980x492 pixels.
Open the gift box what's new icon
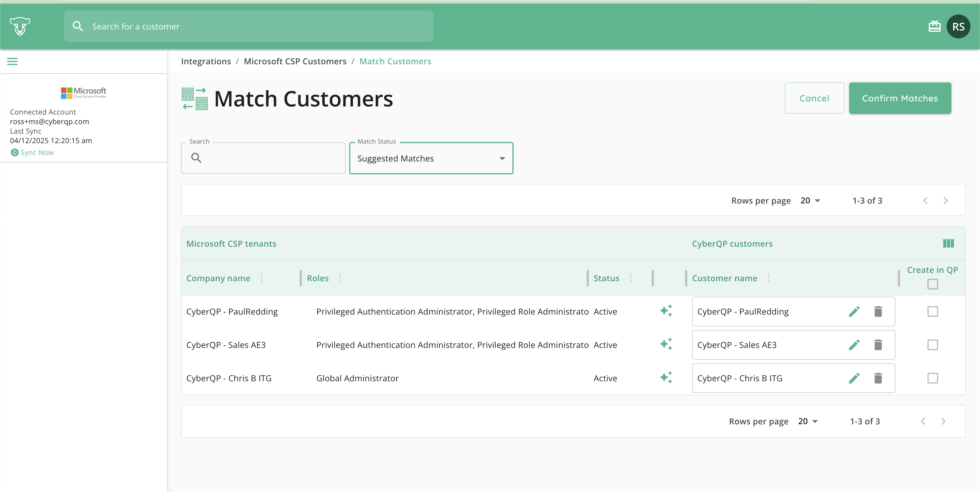coord(934,26)
